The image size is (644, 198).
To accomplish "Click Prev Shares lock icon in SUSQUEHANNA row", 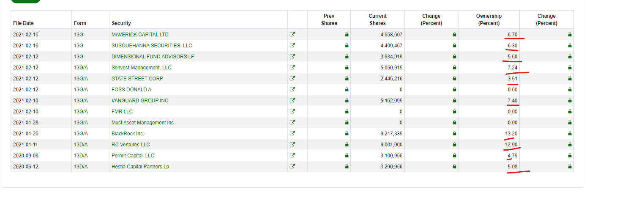I will [347, 46].
